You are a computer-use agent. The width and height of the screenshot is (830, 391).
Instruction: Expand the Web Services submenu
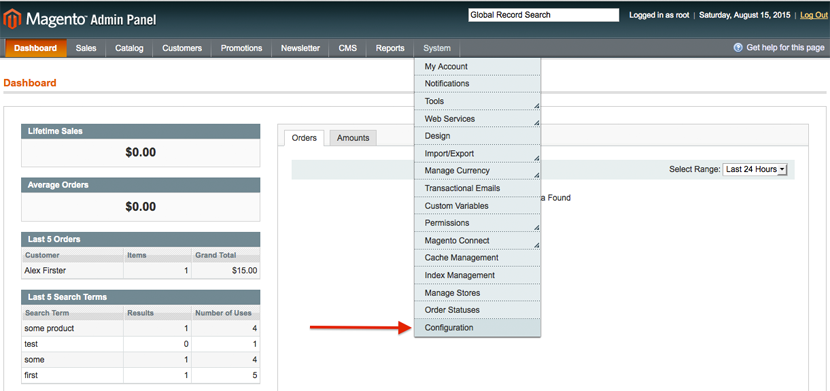[x=477, y=119]
